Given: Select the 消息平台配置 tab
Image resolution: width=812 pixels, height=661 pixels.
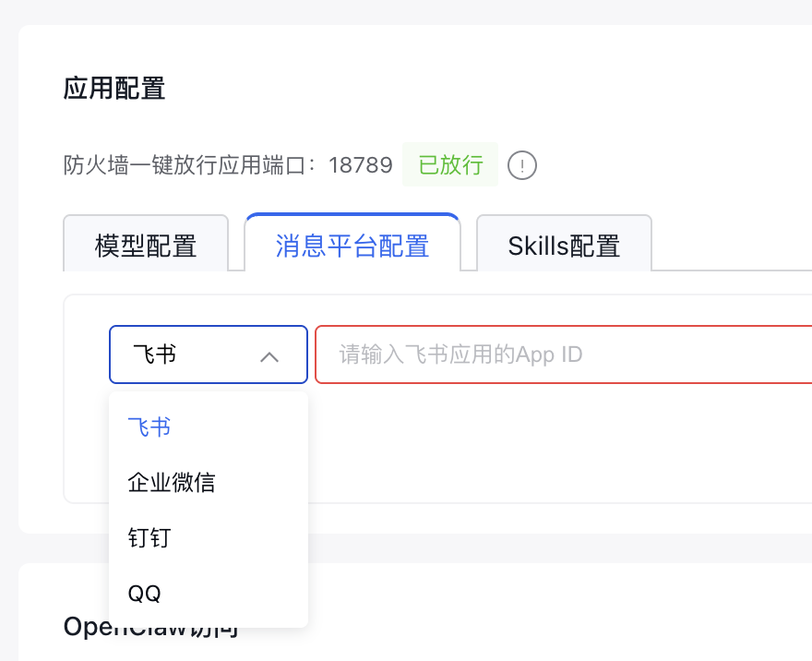Looking at the screenshot, I should (352, 246).
